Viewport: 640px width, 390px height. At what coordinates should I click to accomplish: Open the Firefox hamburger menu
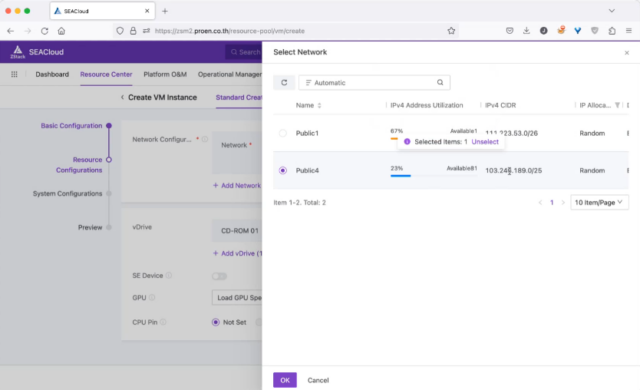[x=629, y=31]
